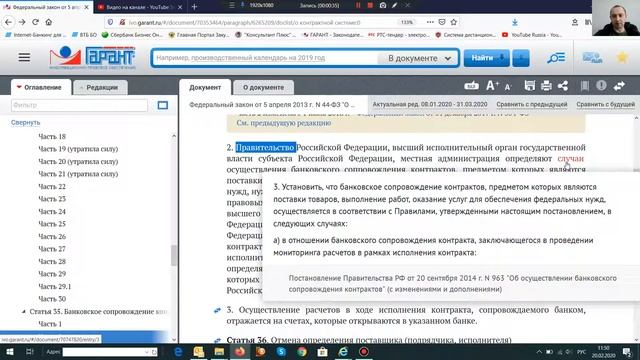Click 'Сравнить с будущей' link
640x360 pixels.
605,104
